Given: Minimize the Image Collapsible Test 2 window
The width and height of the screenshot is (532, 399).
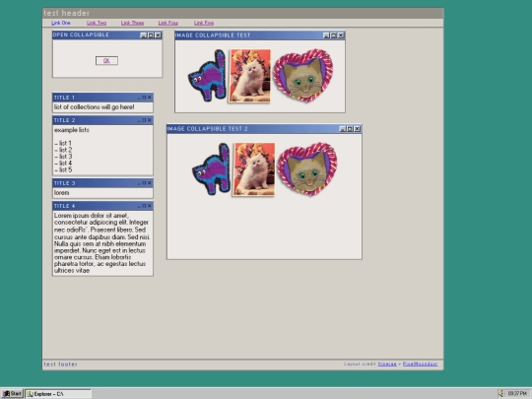Looking at the screenshot, I should (343, 129).
